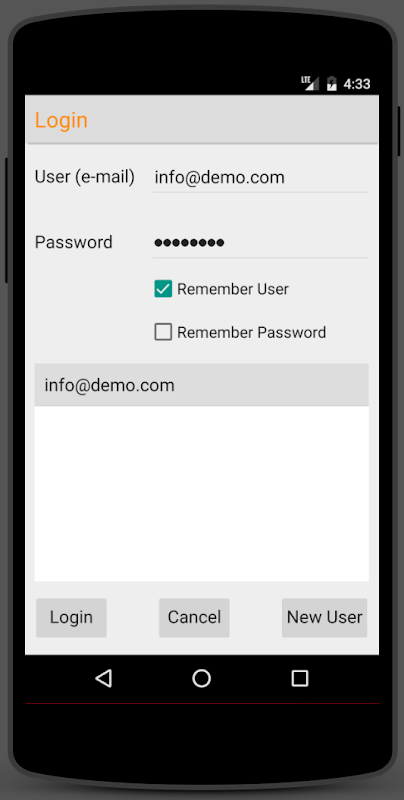Tap the orange Login title header
Viewport: 404px width, 800px height.
(x=61, y=120)
